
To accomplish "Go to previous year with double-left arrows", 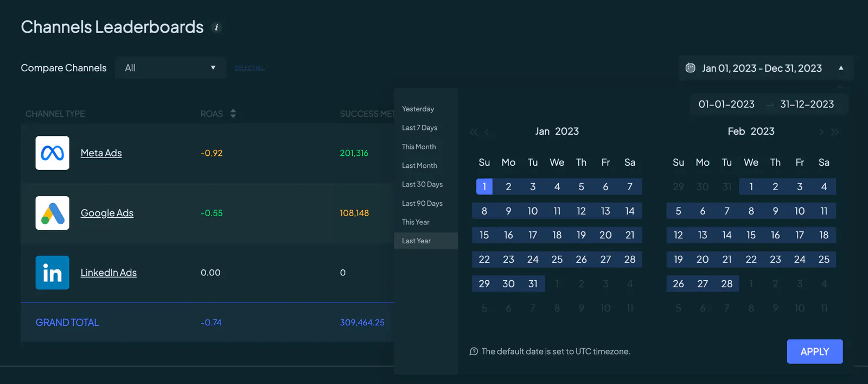I will click(x=474, y=132).
